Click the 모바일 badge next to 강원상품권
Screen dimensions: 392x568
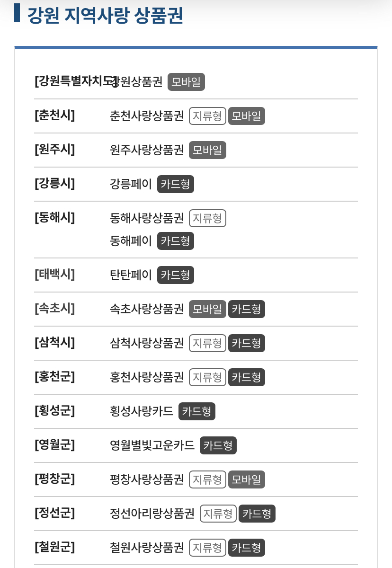(186, 82)
